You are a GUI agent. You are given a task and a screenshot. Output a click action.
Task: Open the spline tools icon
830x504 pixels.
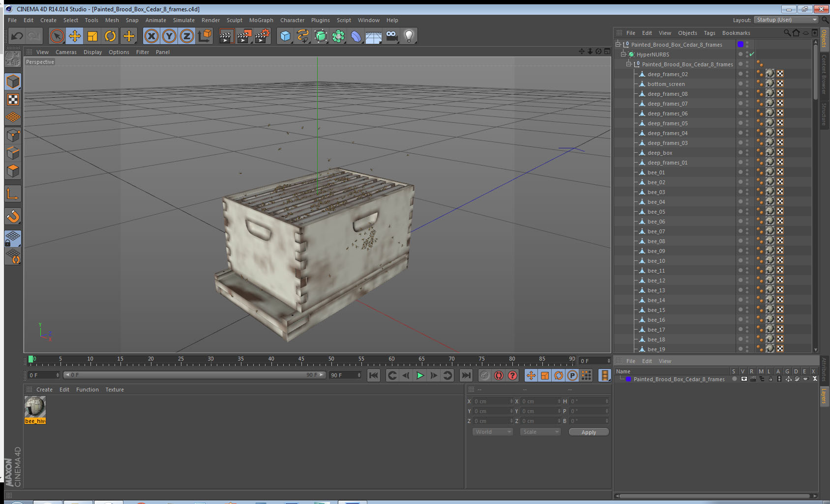(303, 36)
